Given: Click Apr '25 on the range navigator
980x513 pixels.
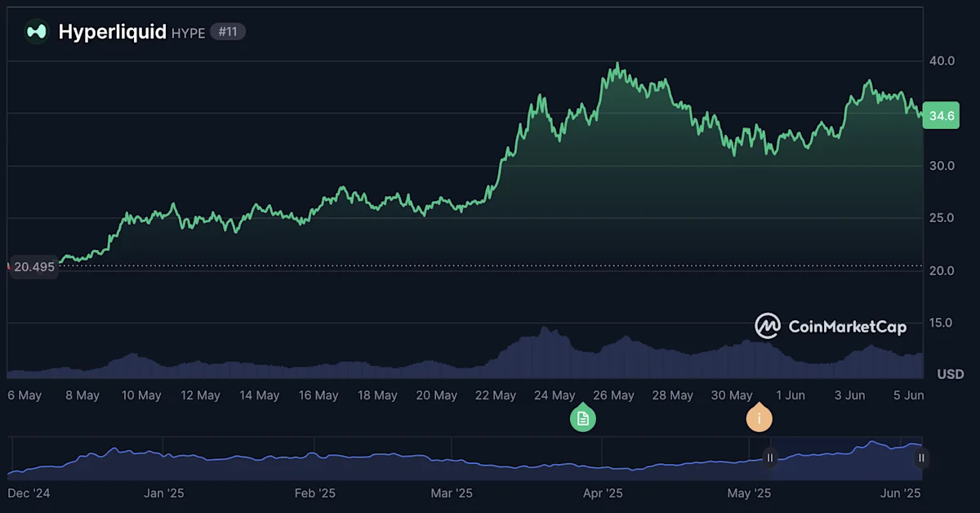Looking at the screenshot, I should (x=604, y=493).
